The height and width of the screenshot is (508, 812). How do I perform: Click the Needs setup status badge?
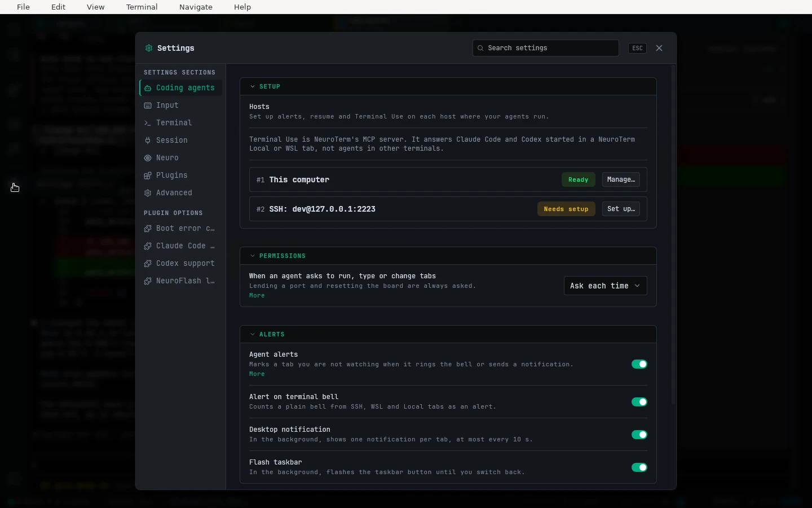(566, 209)
